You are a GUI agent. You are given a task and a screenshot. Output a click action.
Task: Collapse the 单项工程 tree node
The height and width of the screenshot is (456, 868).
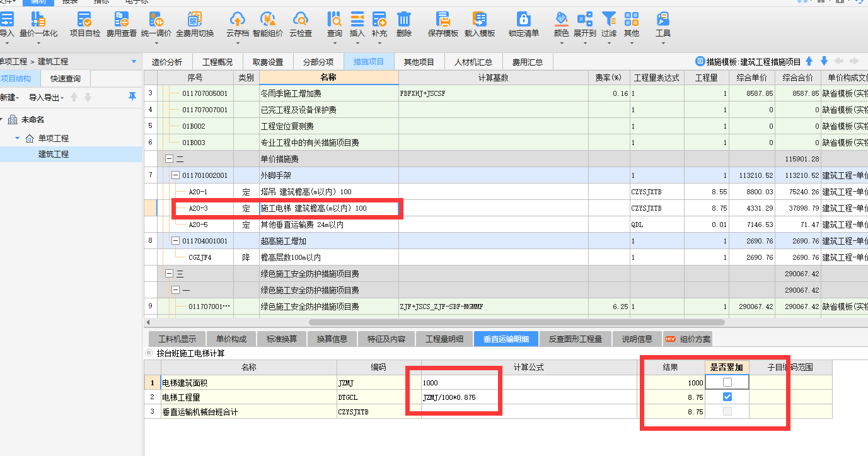18,138
